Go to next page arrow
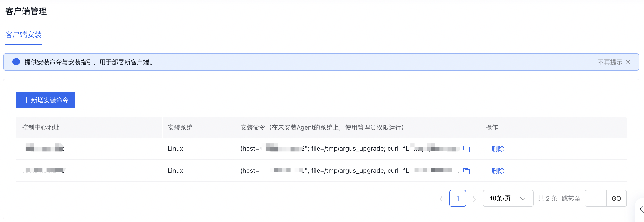Screen dimensions: 644x222 [474, 199]
